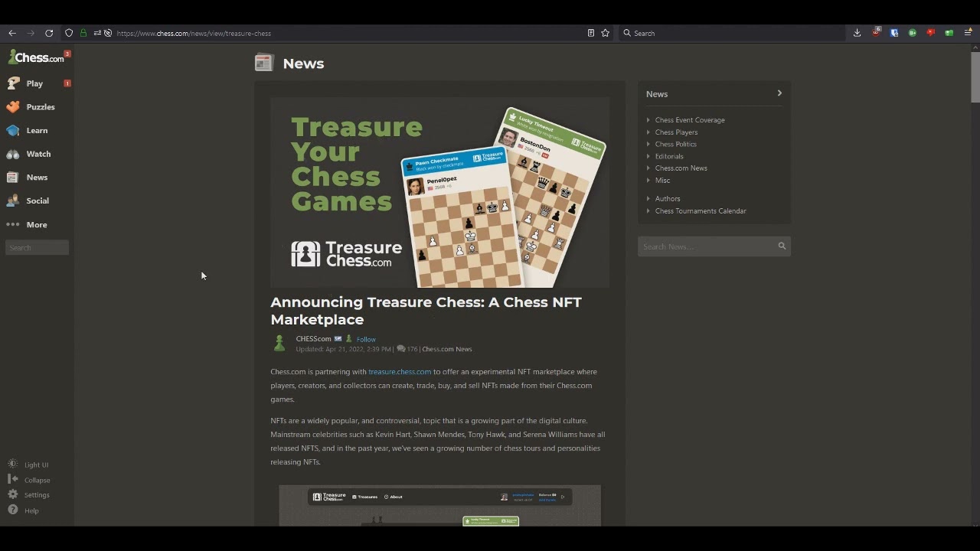
Task: Open the treasure.chess.com link
Action: tap(400, 372)
